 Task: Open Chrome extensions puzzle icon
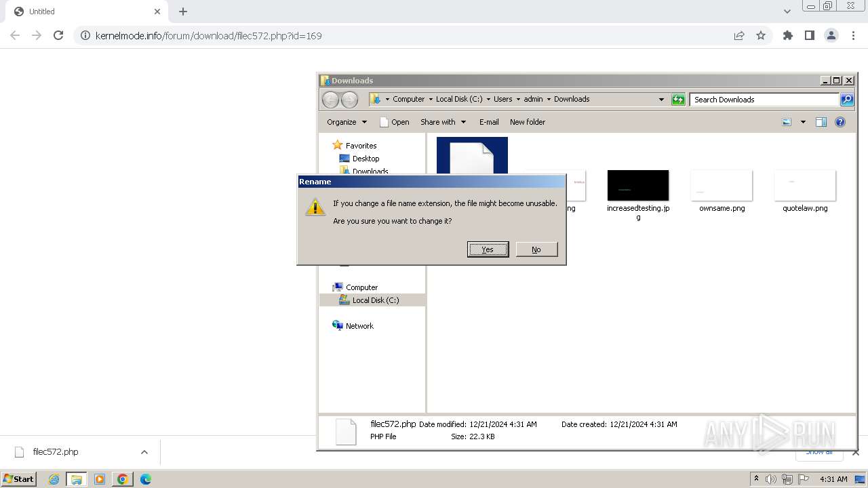coord(788,35)
